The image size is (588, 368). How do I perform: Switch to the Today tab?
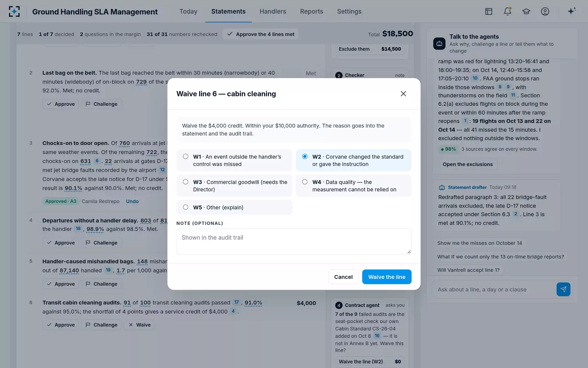click(x=188, y=11)
